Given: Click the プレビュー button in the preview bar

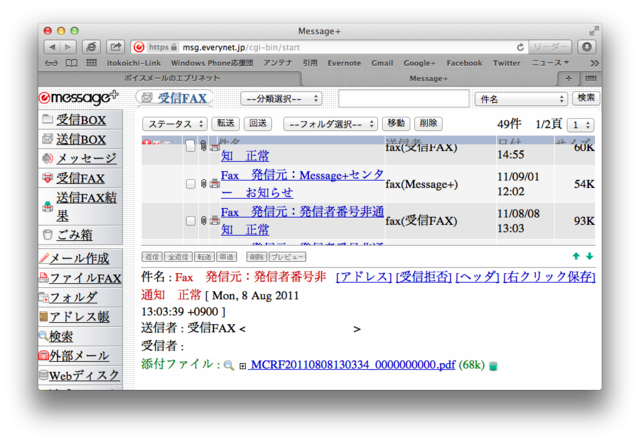Looking at the screenshot, I should 287,257.
